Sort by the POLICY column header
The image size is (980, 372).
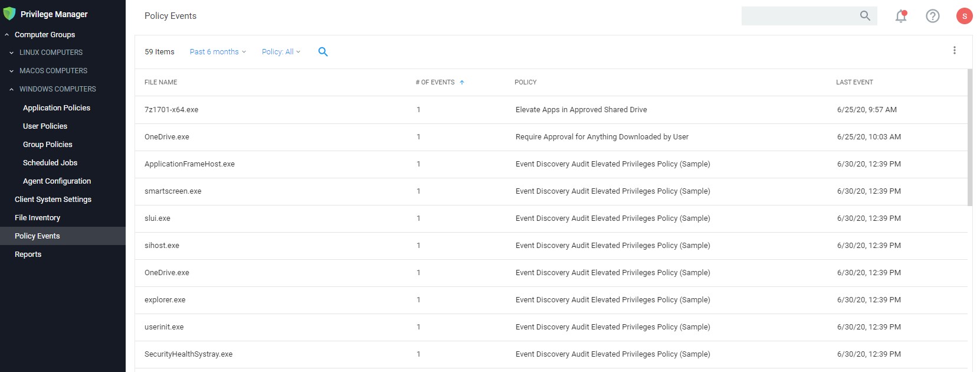pyautogui.click(x=526, y=83)
